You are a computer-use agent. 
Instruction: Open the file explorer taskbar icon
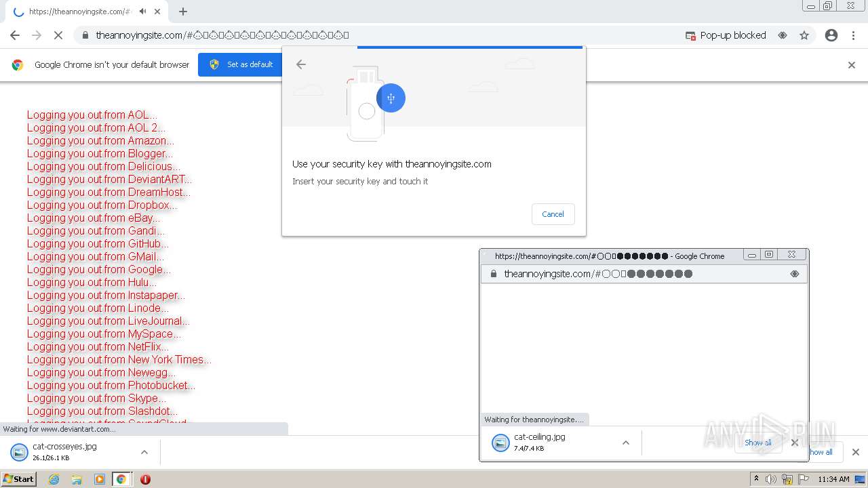click(77, 479)
